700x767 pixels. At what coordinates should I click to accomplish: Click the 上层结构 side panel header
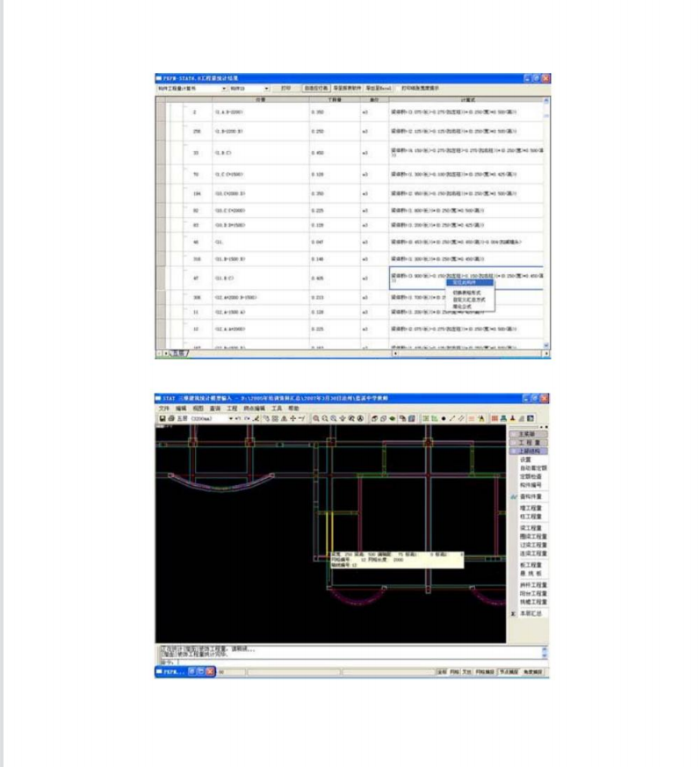coord(529,451)
